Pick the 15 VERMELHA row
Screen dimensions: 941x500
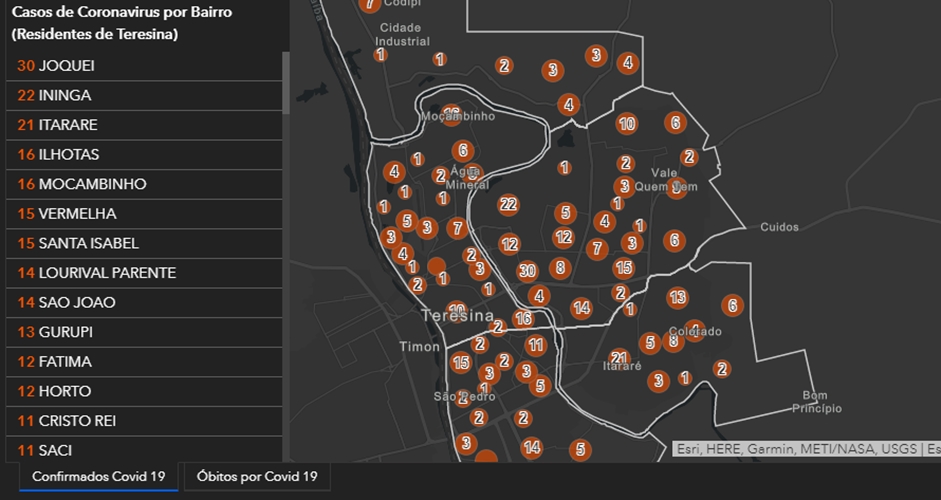coord(144,214)
